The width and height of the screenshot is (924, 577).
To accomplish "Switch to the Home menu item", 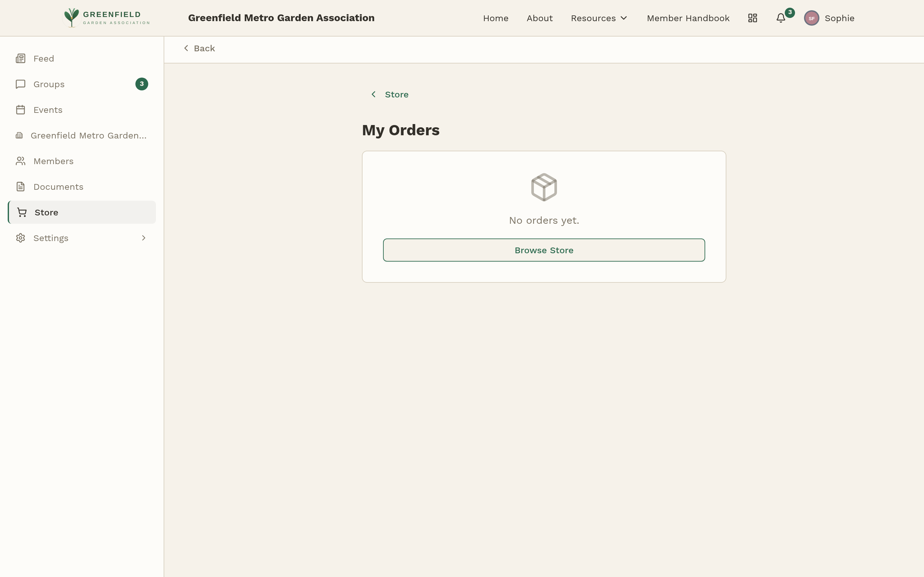I will coord(495,18).
